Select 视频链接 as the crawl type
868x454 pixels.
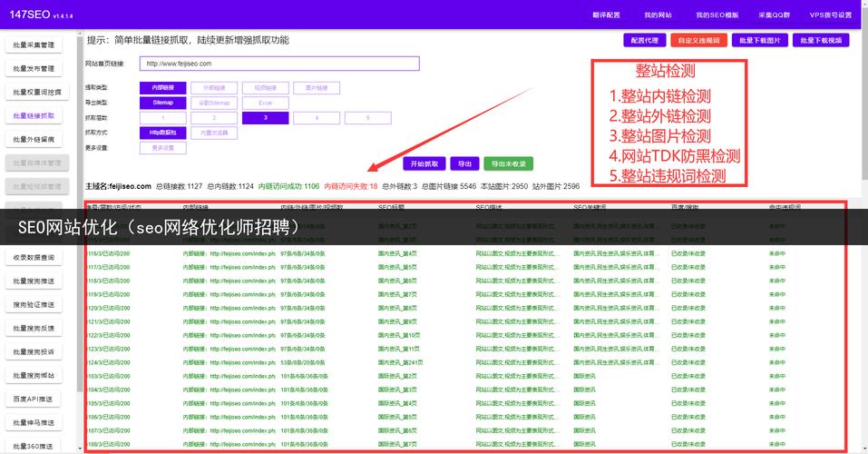265,87
